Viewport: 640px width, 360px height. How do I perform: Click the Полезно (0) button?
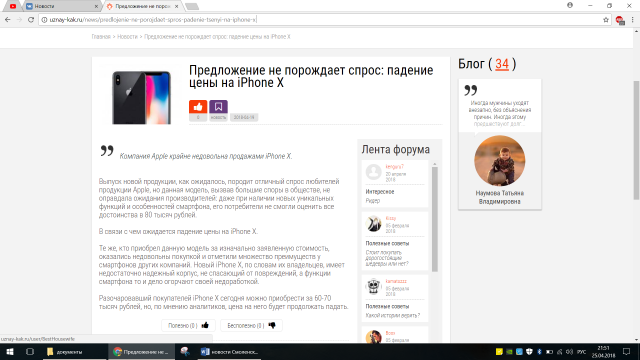[188, 325]
